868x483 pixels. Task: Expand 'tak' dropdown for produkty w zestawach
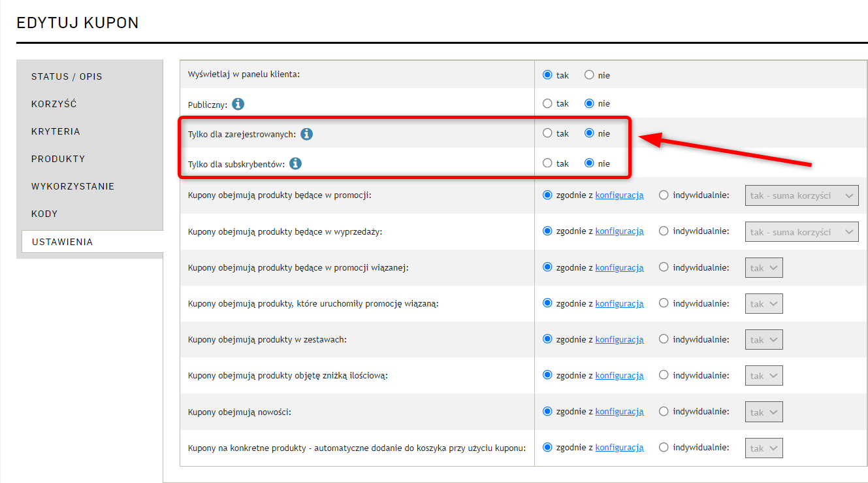(x=764, y=340)
